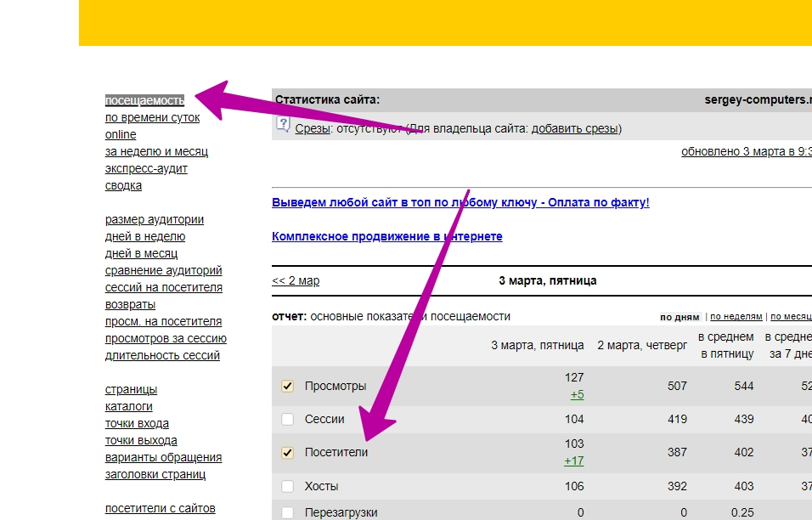Click the +17 change under Посетители
The width and height of the screenshot is (812, 520).
(574, 461)
